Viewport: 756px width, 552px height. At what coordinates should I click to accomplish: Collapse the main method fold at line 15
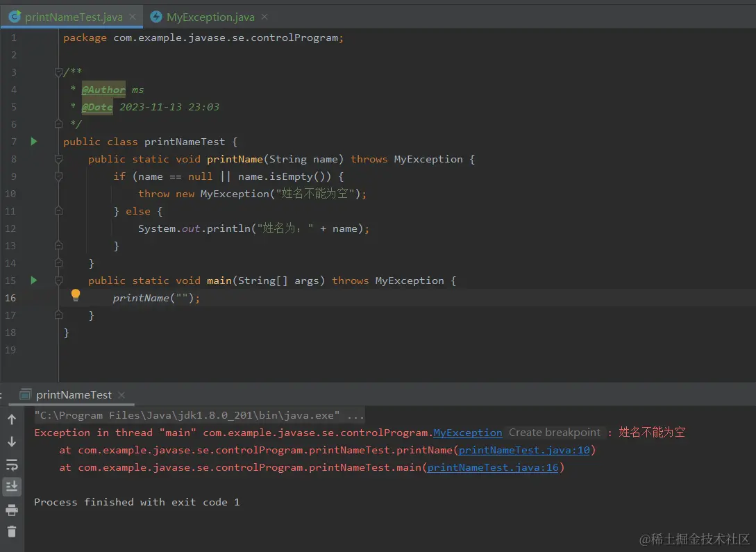[x=58, y=280]
